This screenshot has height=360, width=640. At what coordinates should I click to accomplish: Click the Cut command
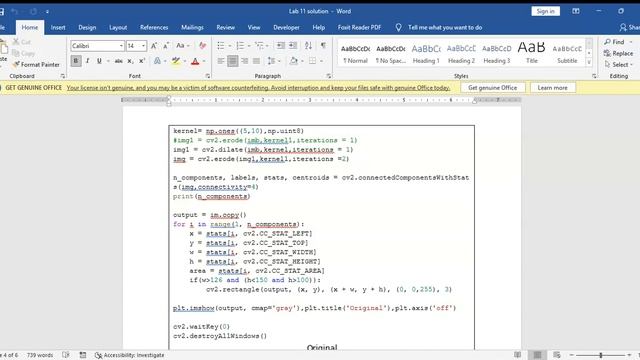click(x=21, y=42)
